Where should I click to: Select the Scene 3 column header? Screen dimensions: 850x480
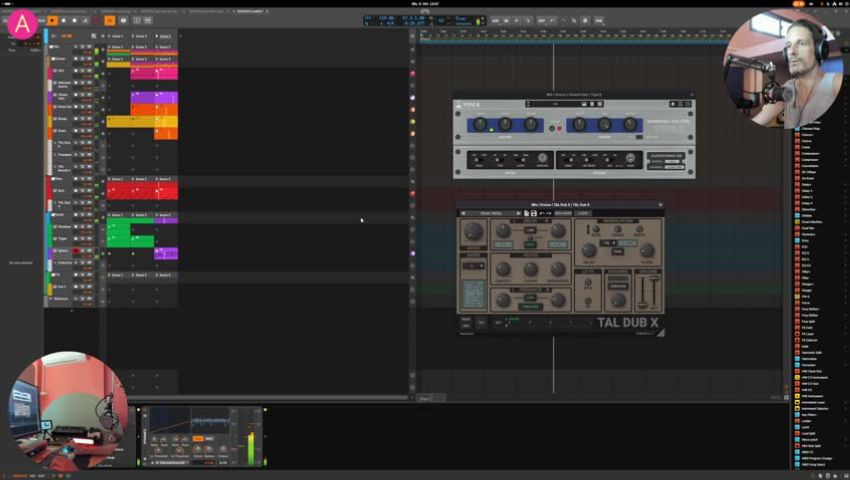tap(165, 35)
